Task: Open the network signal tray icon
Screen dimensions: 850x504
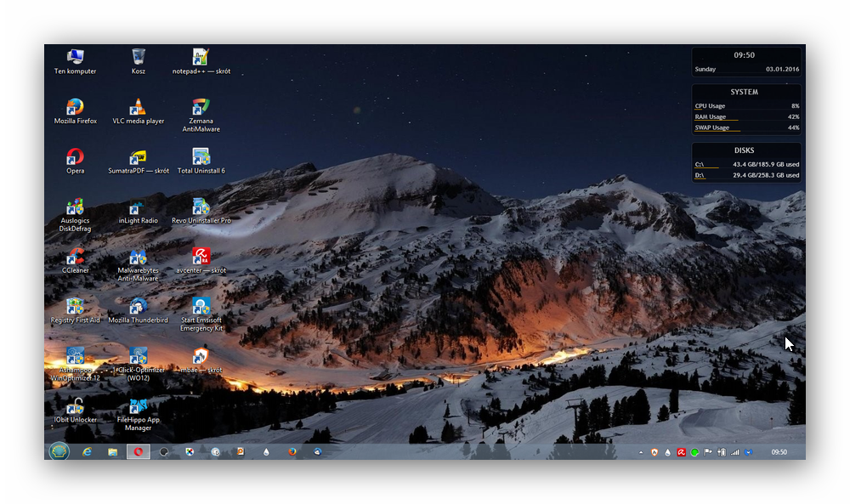Action: click(735, 452)
